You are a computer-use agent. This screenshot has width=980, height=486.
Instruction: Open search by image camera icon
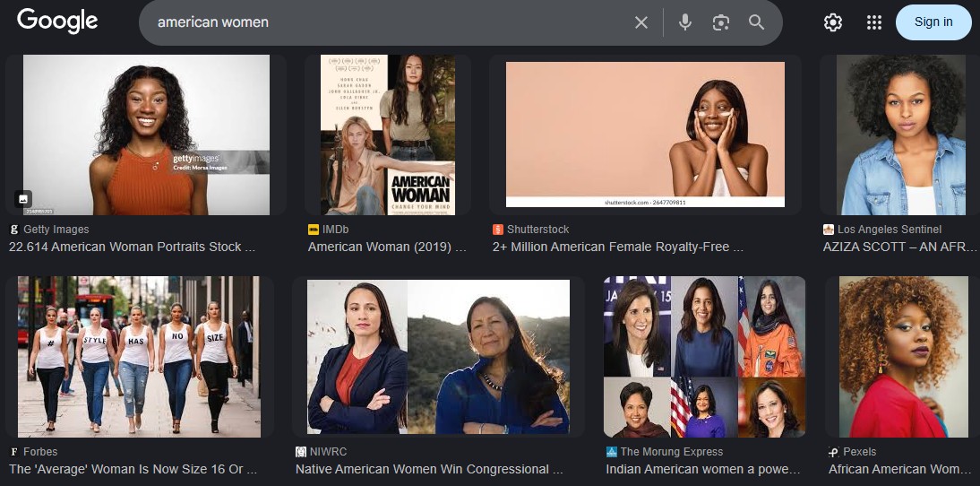[x=720, y=22]
